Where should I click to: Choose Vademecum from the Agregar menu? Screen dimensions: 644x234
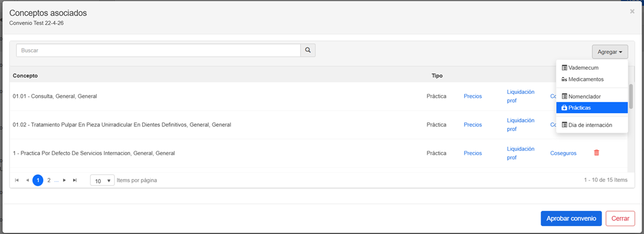coord(592,67)
